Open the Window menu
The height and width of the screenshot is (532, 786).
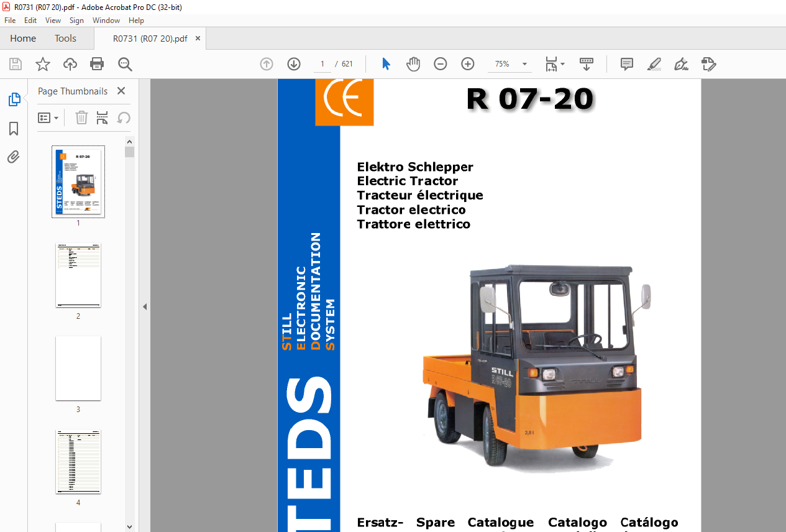pos(106,21)
